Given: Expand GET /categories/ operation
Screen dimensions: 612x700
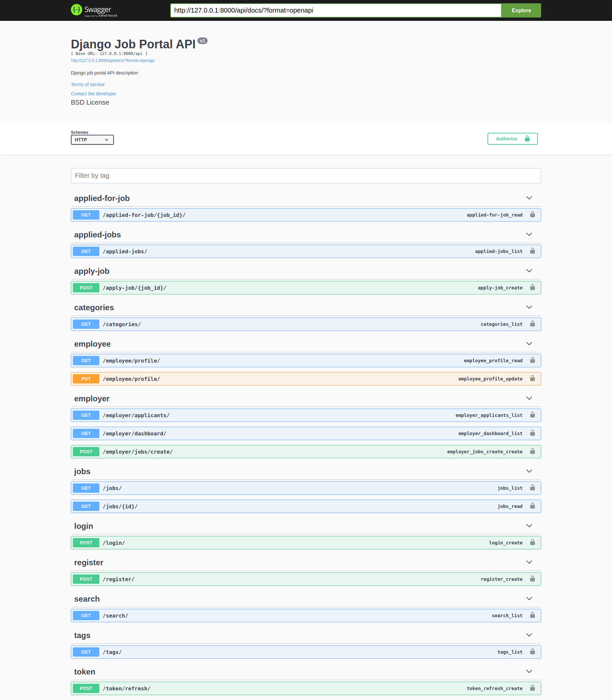Looking at the screenshot, I should click(x=306, y=324).
